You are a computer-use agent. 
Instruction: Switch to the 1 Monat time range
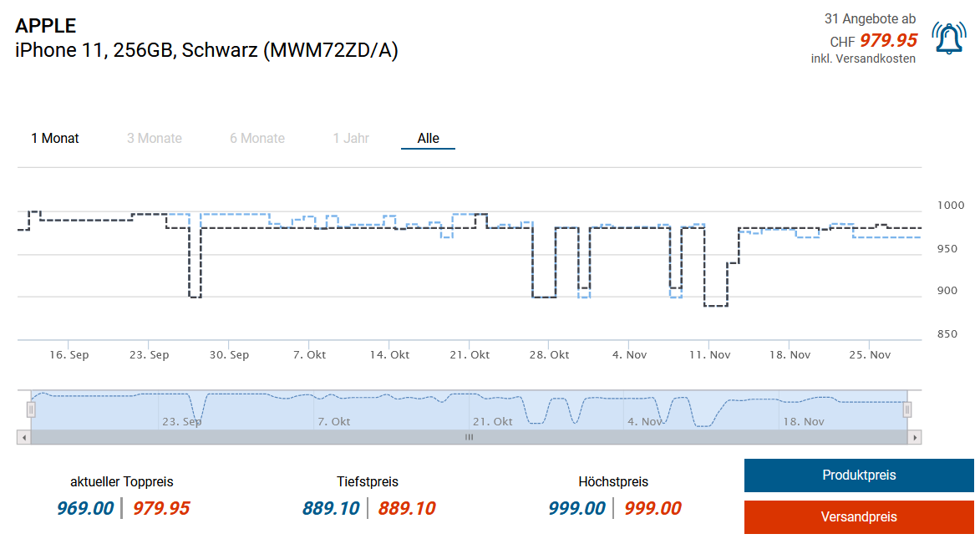click(55, 139)
